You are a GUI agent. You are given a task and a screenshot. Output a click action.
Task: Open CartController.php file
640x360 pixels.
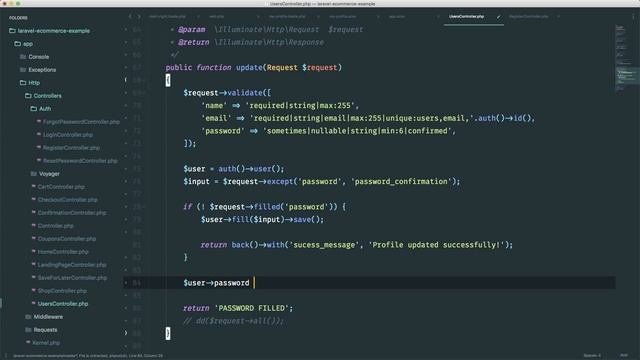click(x=61, y=187)
